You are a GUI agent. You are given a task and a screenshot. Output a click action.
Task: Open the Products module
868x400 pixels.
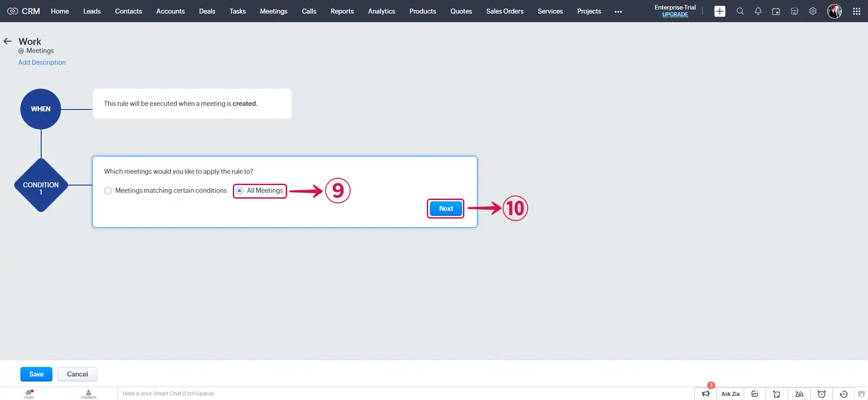coord(423,11)
